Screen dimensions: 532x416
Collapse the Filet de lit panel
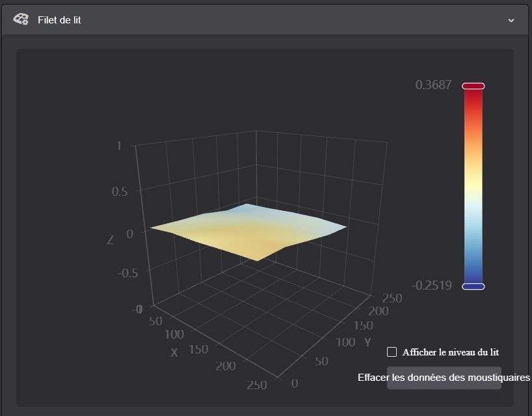[511, 20]
